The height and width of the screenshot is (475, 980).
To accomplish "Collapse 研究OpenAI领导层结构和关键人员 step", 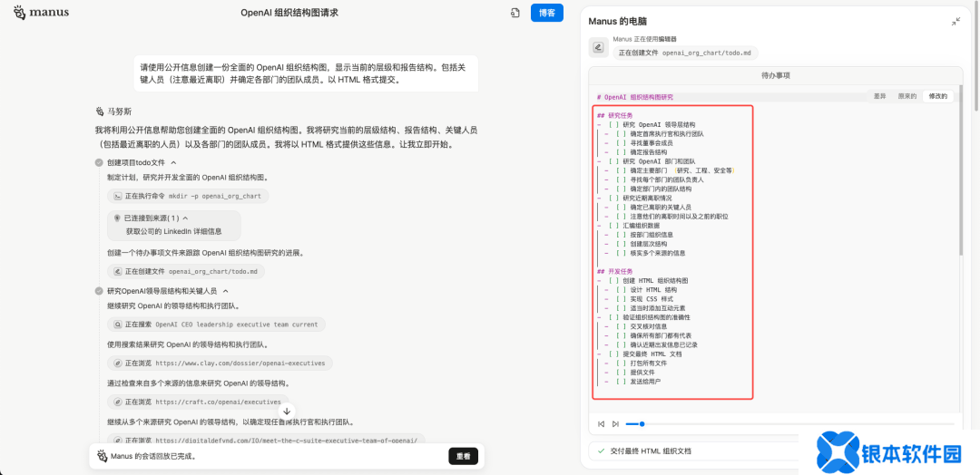I will click(226, 291).
